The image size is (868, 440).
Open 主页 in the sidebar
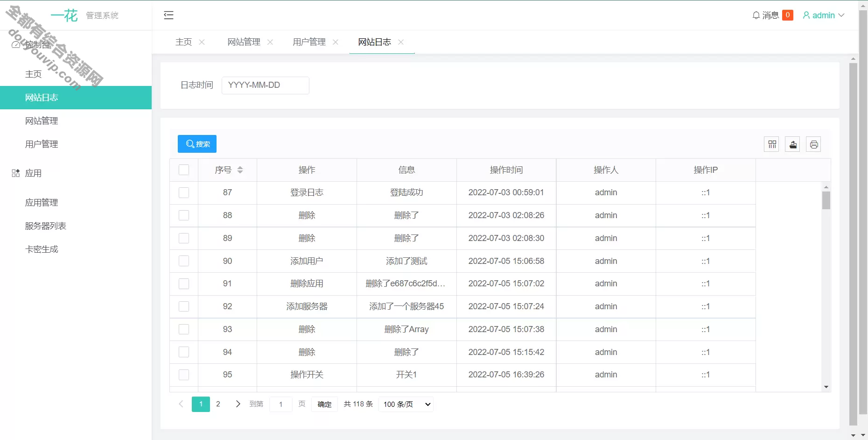pos(76,74)
